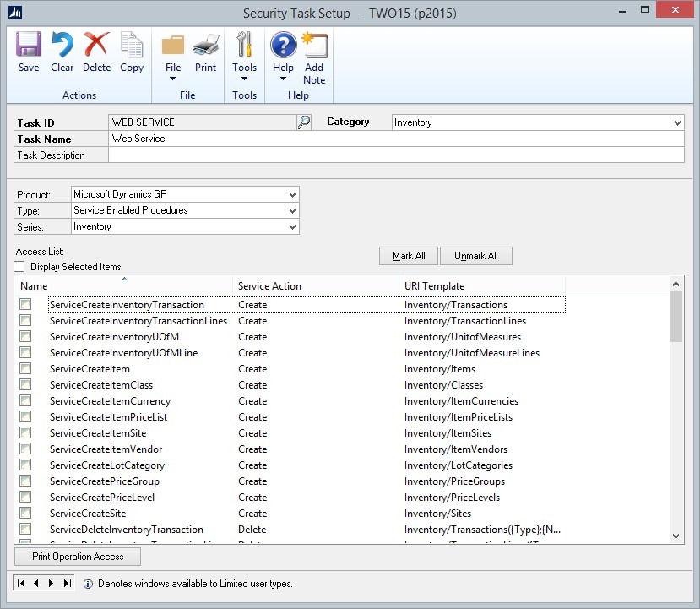Tick the ServiceCreateSite checkbox
This screenshot has height=609, width=700.
[x=26, y=514]
